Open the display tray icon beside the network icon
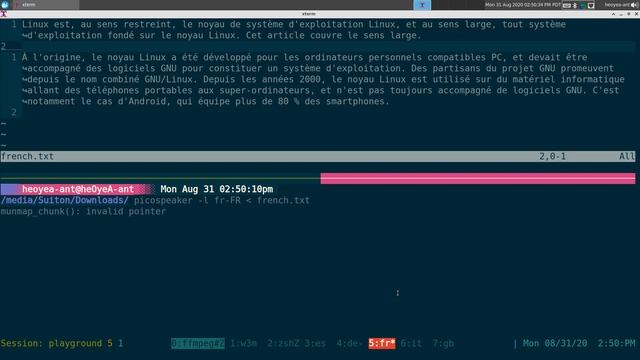This screenshot has width=640, height=360. click(591, 5)
